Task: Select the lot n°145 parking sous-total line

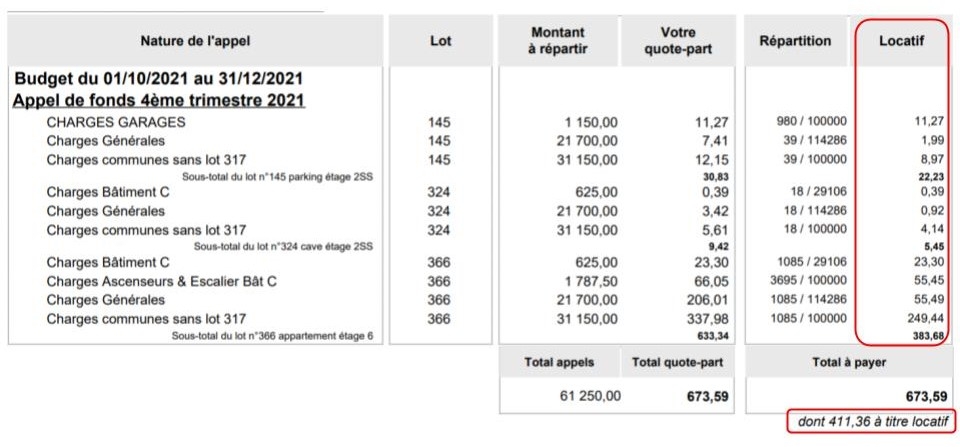Action: pyautogui.click(x=277, y=176)
